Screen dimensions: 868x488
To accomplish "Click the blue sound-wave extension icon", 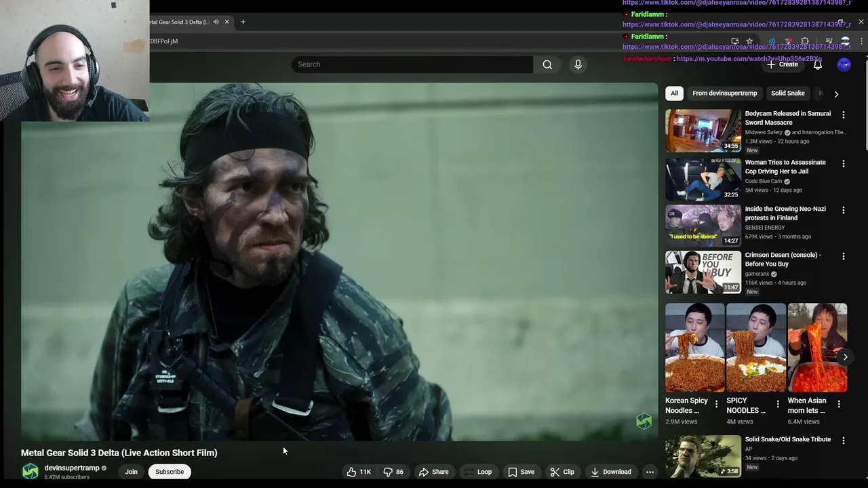I will point(772,41).
